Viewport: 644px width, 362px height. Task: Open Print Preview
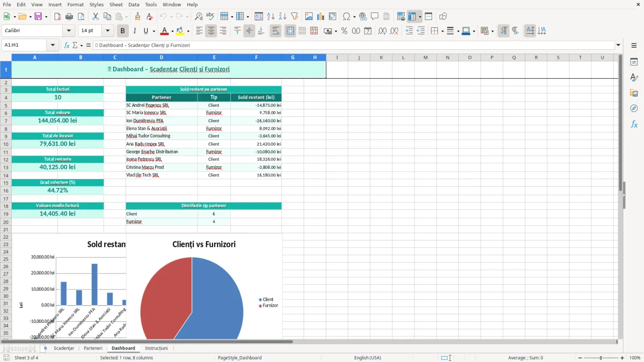tap(81, 17)
